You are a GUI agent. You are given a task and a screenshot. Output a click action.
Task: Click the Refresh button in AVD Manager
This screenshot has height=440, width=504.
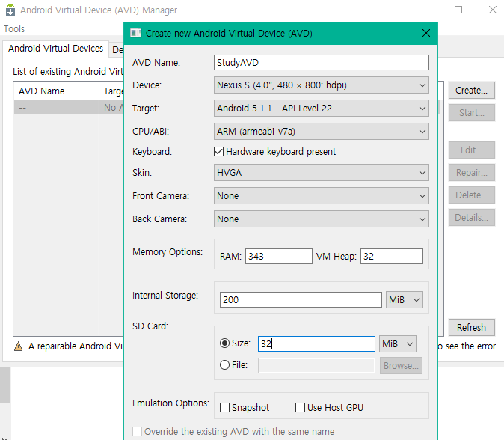click(x=472, y=328)
